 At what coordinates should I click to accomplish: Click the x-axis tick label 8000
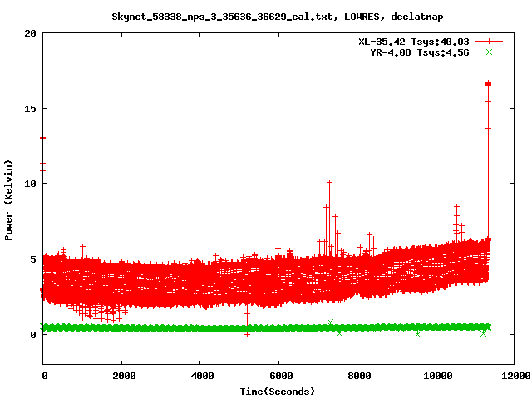click(x=359, y=376)
